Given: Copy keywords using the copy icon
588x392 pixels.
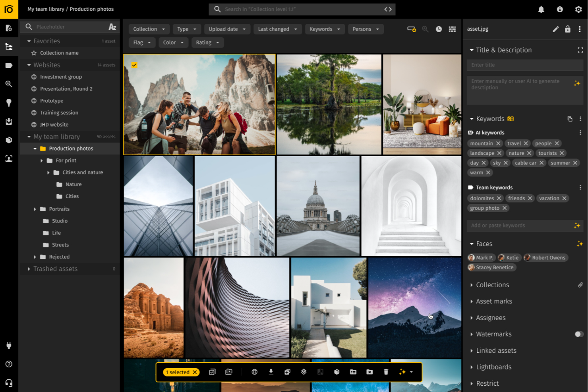Looking at the screenshot, I should point(570,119).
